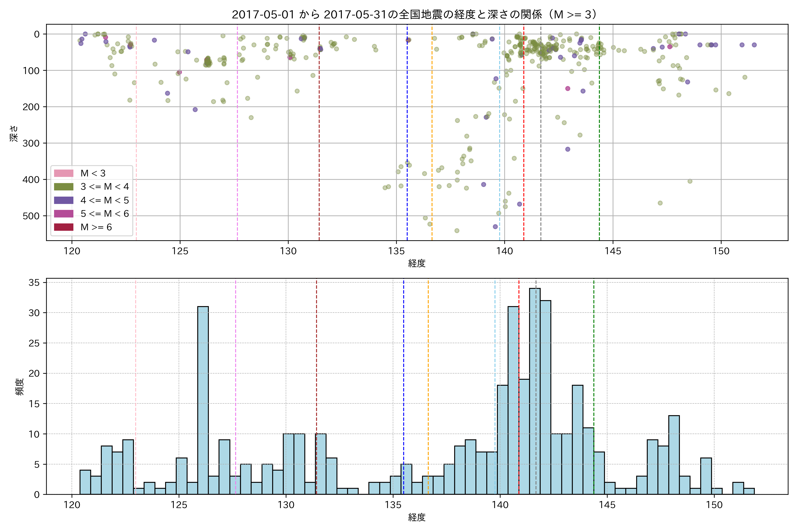Screen dimensions: 798x532
Task: Click the 経度 x-axis label under scatter plot
Action: click(417, 263)
